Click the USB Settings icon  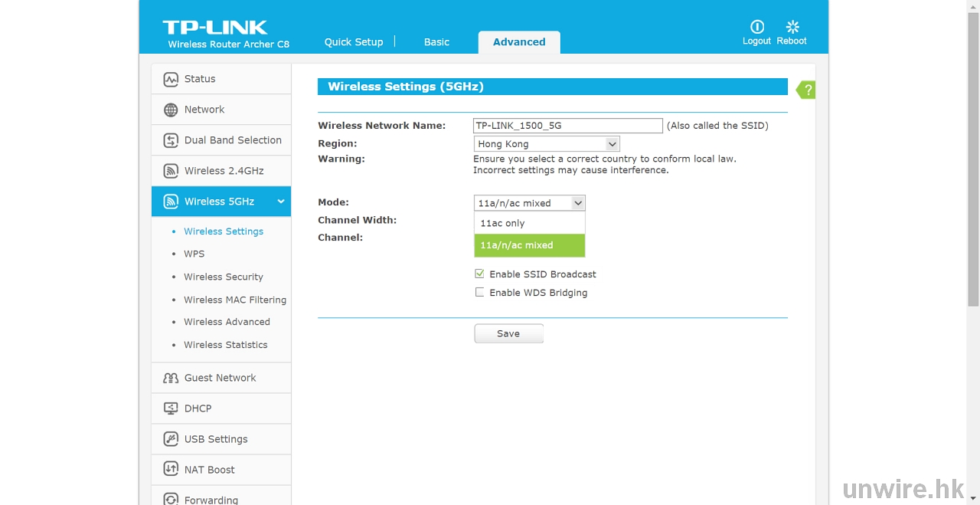[x=171, y=439]
